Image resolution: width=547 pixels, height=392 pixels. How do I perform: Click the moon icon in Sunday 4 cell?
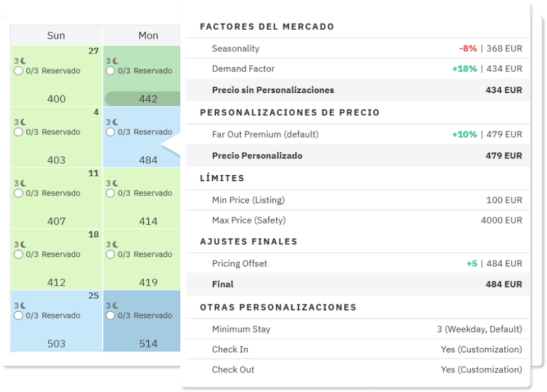click(x=24, y=122)
